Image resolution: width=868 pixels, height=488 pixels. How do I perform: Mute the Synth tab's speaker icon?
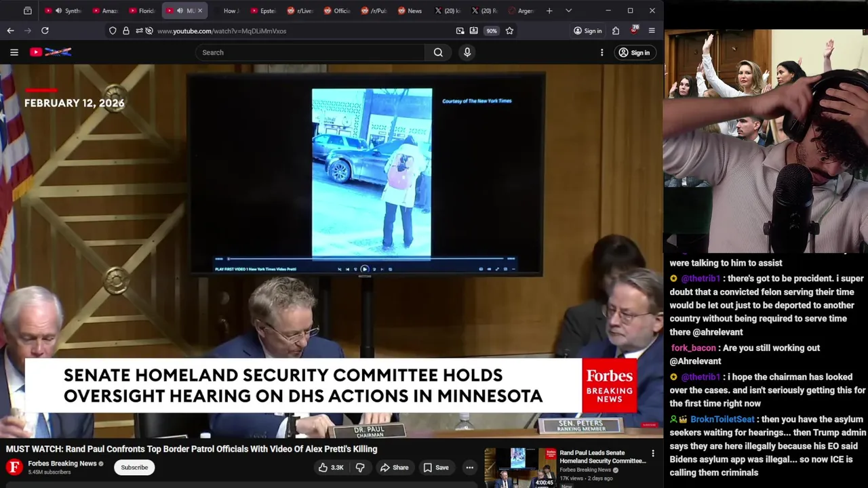click(59, 11)
